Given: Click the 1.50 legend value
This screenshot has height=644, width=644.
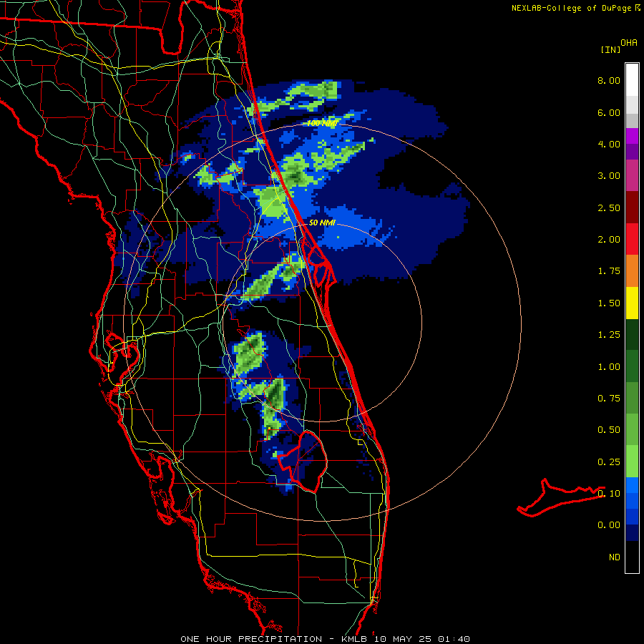Looking at the screenshot, I should (x=609, y=303).
